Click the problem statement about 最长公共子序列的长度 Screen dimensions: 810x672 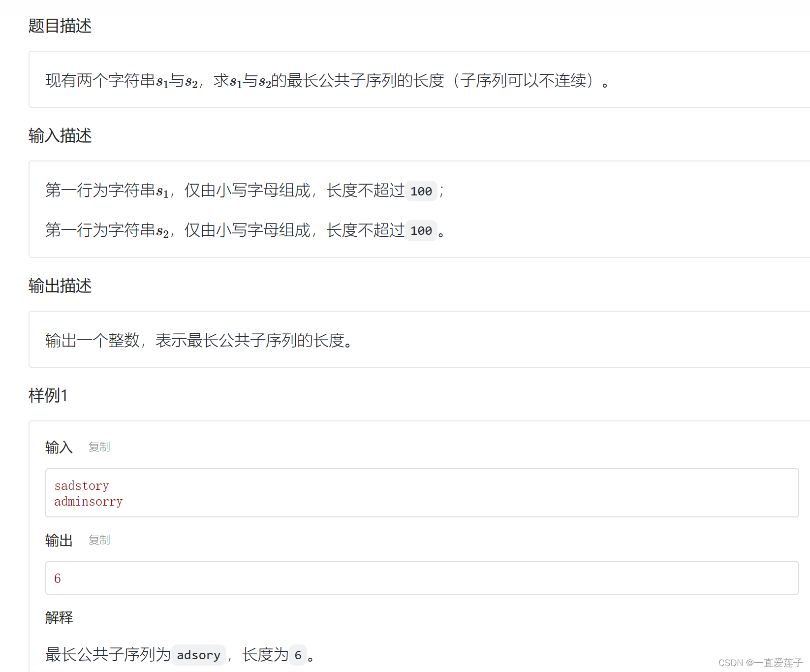328,81
